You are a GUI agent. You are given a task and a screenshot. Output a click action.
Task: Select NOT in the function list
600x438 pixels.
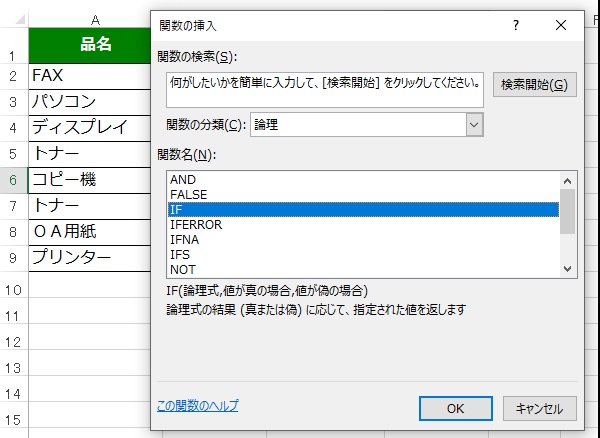pos(363,270)
